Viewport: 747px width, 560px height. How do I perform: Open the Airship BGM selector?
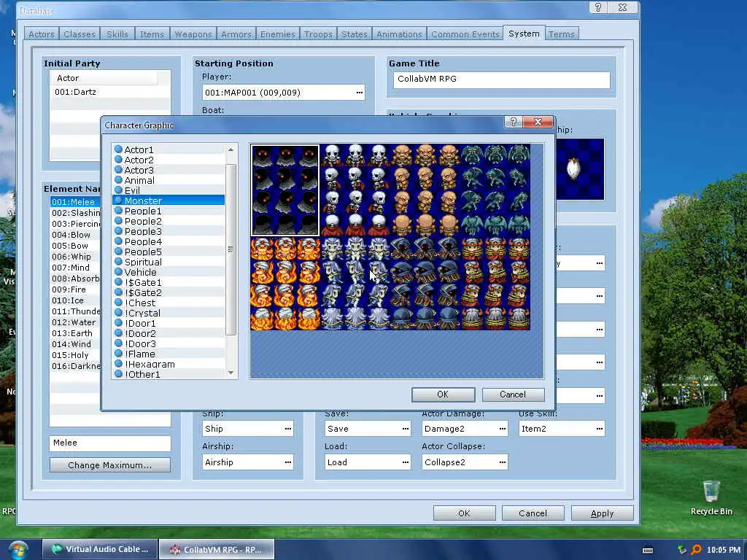click(x=287, y=462)
